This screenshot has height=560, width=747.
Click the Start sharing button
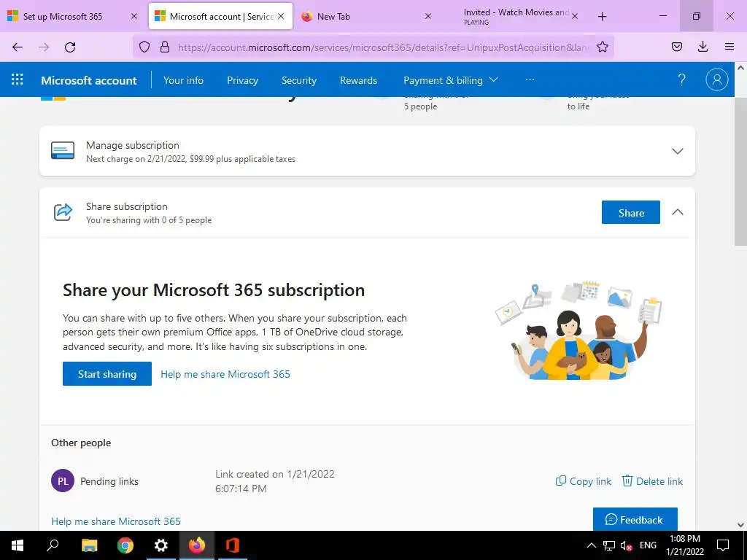107,374
